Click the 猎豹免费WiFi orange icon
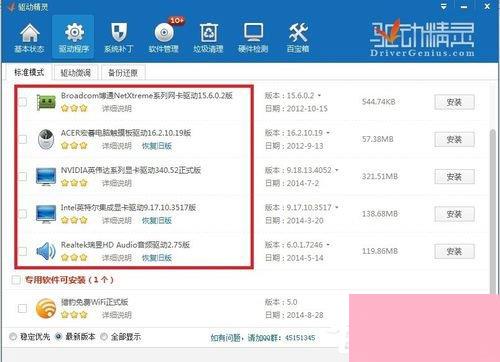This screenshot has width=500, height=362. pyautogui.click(x=46, y=308)
